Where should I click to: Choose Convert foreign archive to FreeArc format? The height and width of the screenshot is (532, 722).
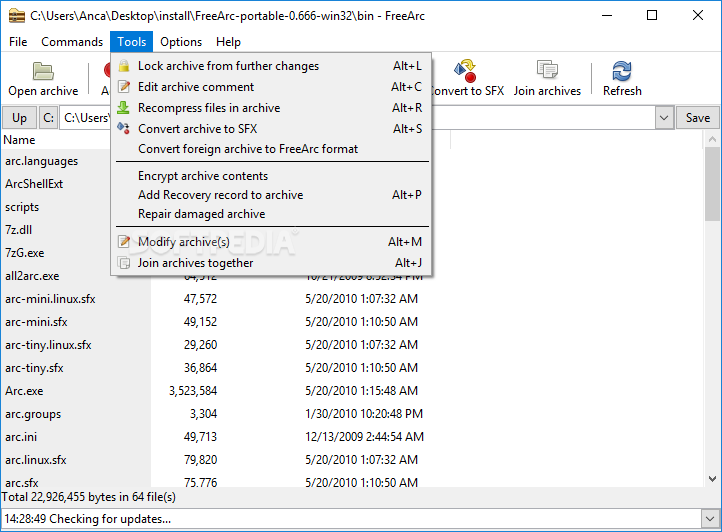pos(271,149)
